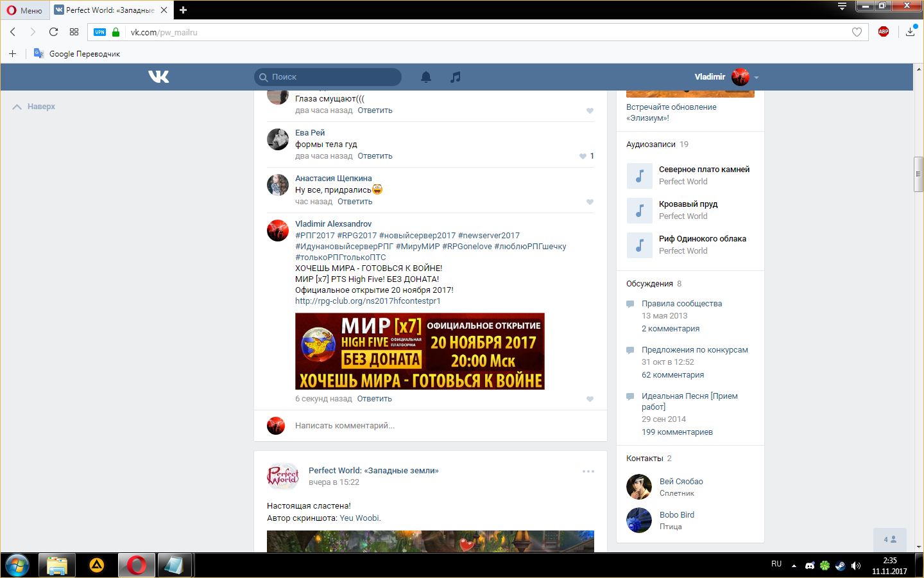Close the Perfect World tab
924x578 pixels.
pyautogui.click(x=164, y=10)
